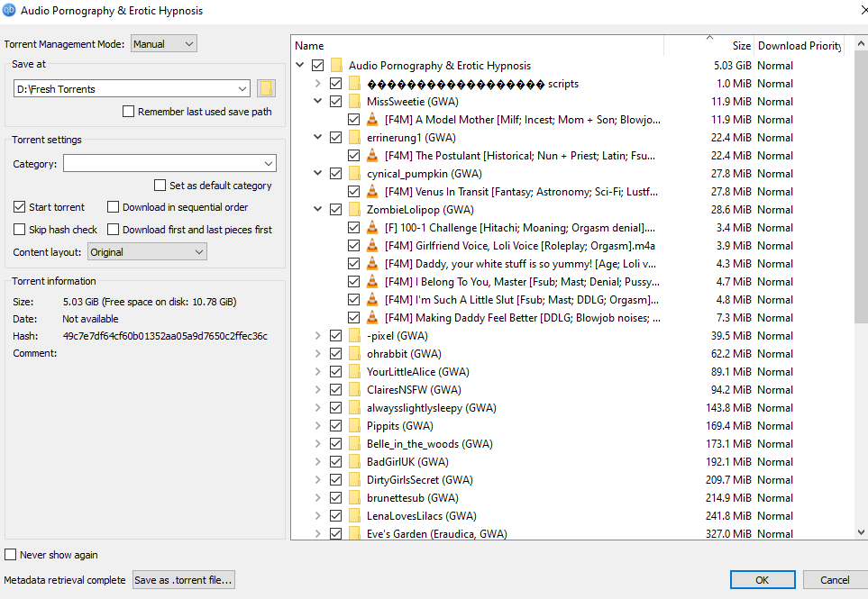This screenshot has width=868, height=599.
Task: Uncheck the root torrent folder checkbox
Action: click(x=318, y=65)
